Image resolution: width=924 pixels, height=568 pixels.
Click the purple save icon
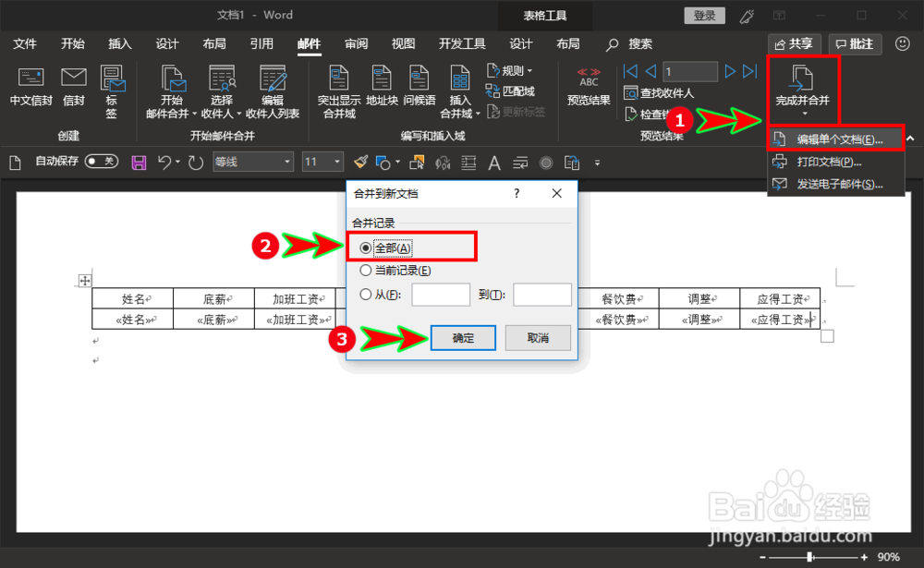pos(140,163)
